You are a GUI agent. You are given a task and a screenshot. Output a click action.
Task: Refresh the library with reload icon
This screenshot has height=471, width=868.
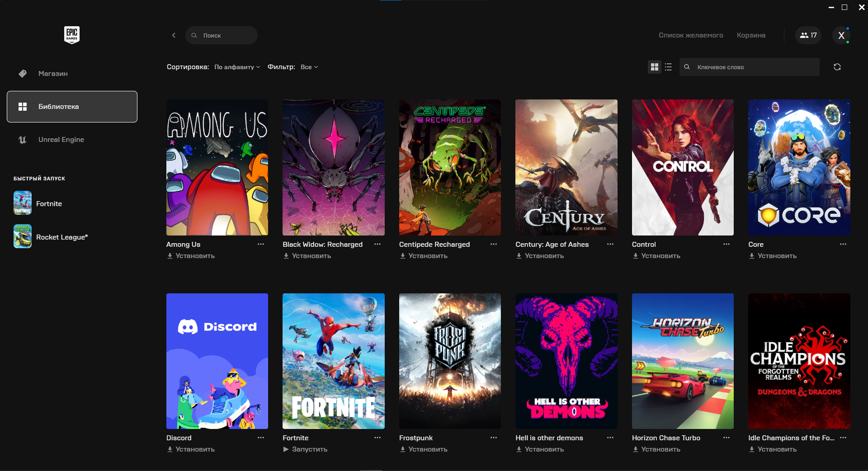tap(837, 67)
